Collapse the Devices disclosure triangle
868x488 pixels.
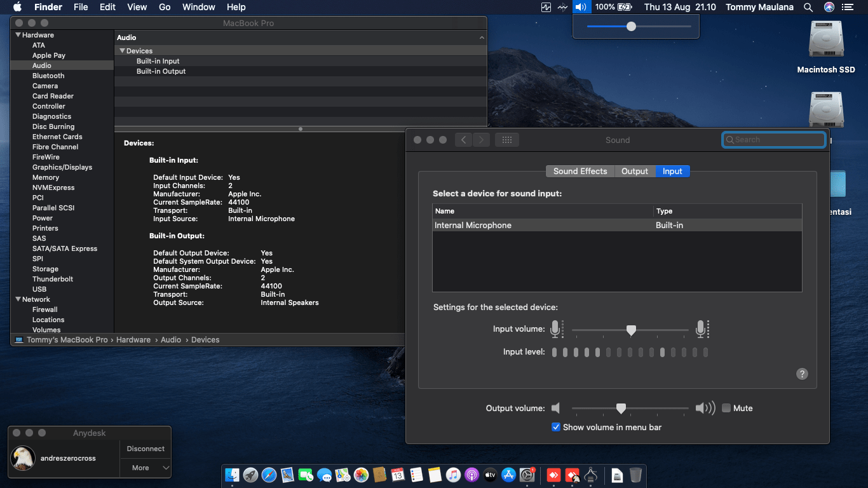pos(122,51)
